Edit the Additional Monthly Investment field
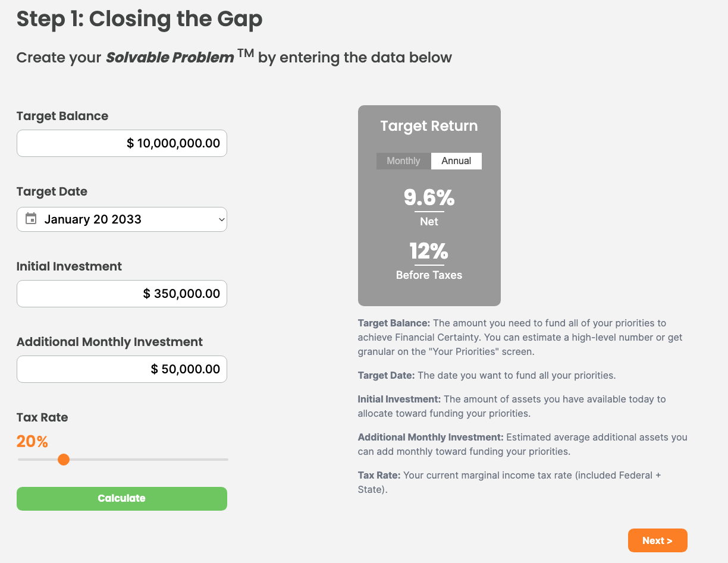728x563 pixels. point(122,369)
